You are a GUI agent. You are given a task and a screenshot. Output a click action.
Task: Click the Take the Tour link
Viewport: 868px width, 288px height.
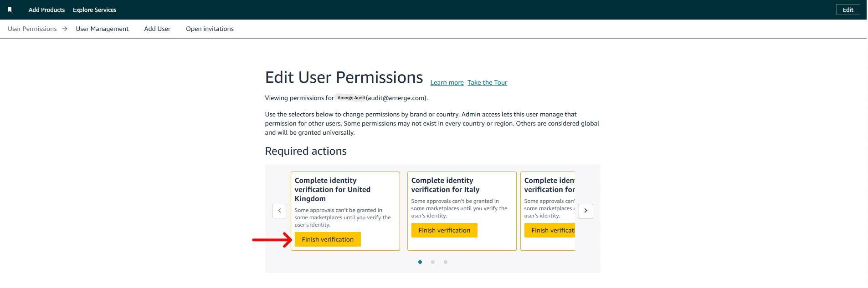487,82
